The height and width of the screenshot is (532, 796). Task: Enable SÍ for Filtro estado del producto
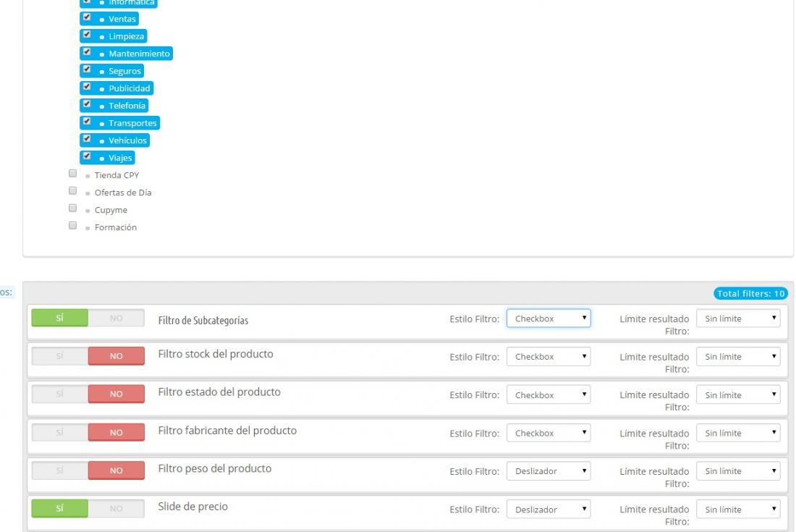tap(60, 394)
